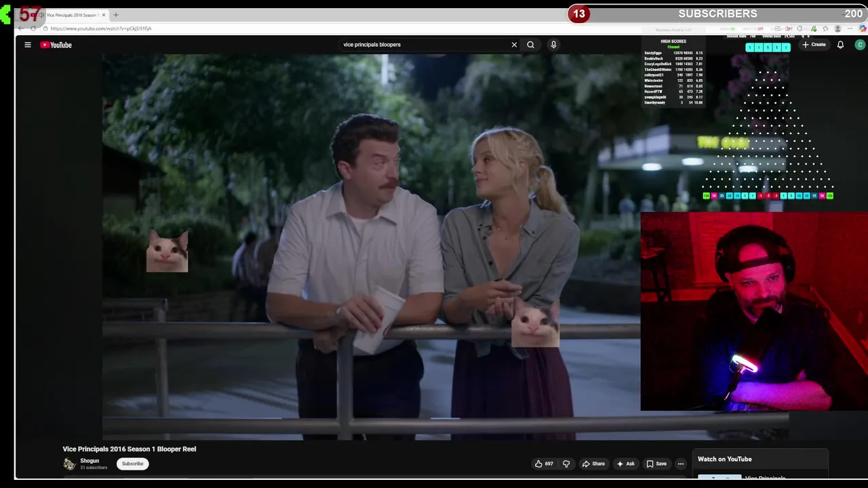
Task: Close the Vice Principals browser tab
Action: (104, 15)
